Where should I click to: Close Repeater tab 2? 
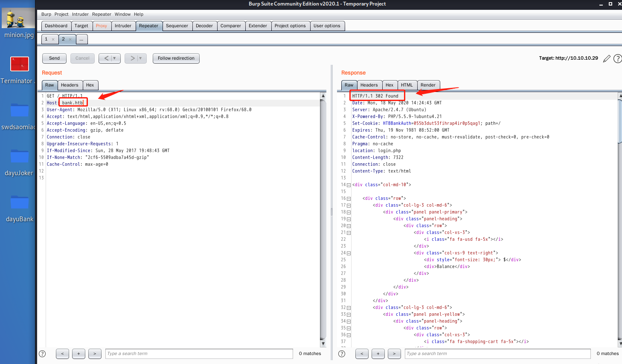pos(70,39)
